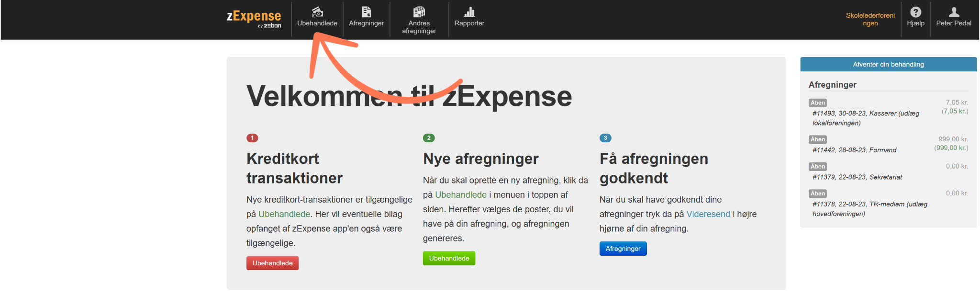Click the grey 7,05 kr. amount
Viewport: 980px width, 296px height.
957,102
